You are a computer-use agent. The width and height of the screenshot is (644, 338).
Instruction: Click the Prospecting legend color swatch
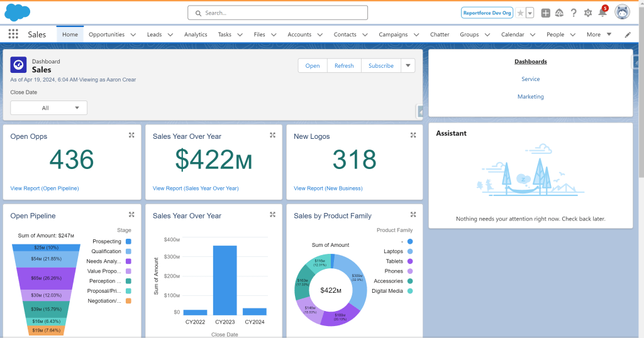click(x=128, y=241)
